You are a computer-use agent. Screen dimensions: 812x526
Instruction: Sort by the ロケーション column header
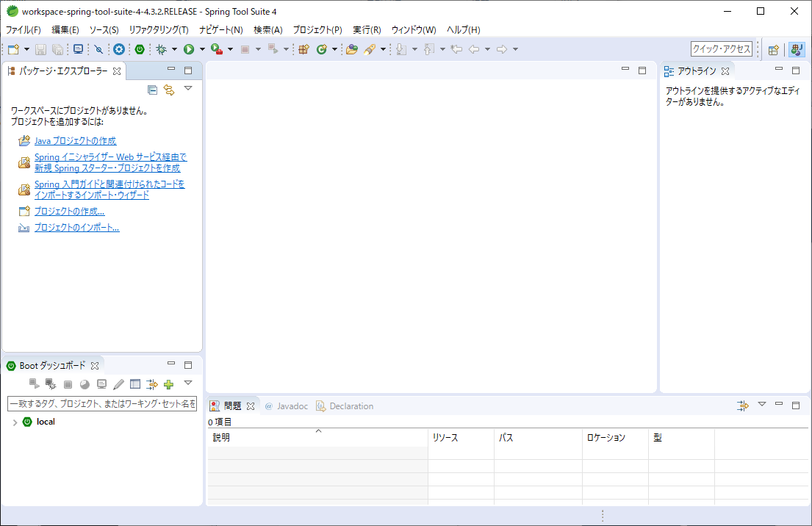[615, 437]
